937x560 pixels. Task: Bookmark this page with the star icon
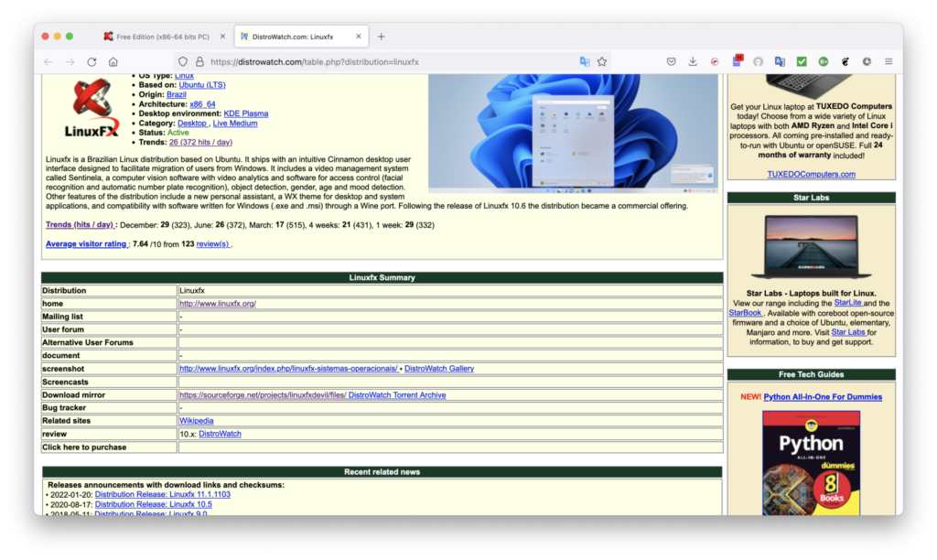tap(602, 62)
